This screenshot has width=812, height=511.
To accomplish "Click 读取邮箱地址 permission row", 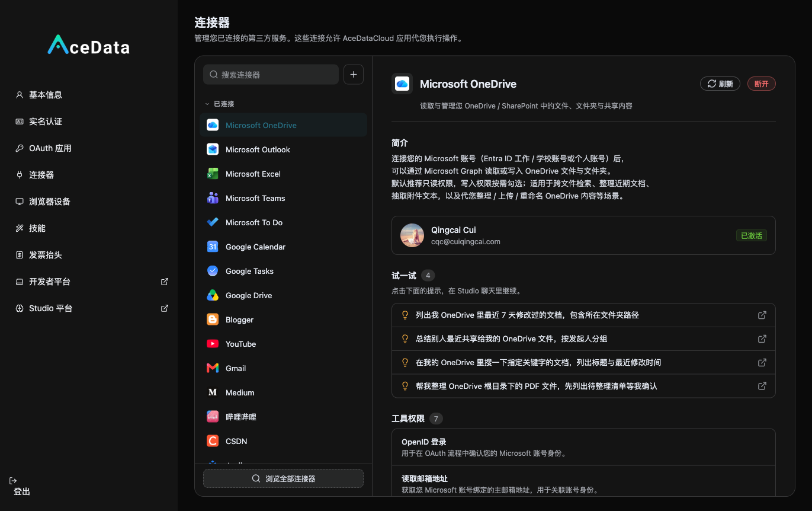I will [583, 481].
